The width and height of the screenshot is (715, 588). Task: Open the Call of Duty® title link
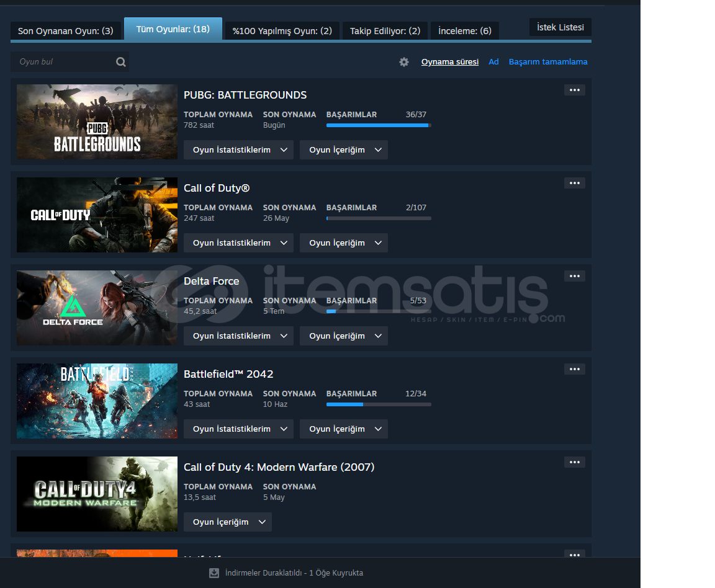217,188
